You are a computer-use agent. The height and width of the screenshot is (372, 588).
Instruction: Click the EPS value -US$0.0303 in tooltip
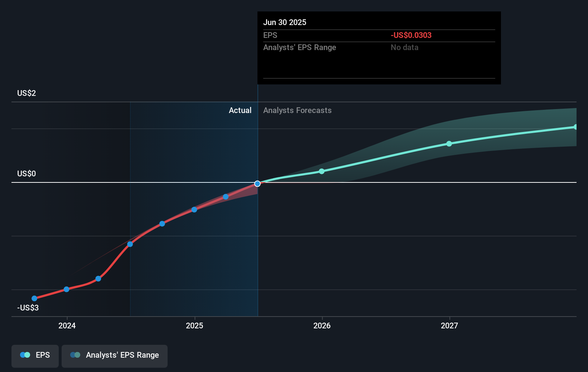pos(411,35)
